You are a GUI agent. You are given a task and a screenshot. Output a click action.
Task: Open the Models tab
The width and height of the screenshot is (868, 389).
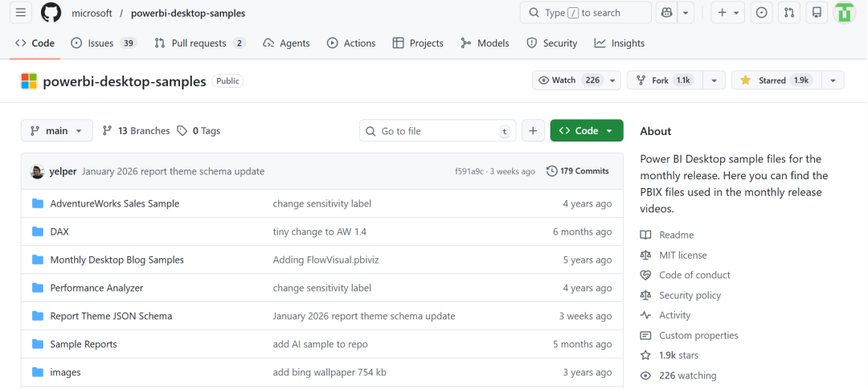[x=485, y=43]
